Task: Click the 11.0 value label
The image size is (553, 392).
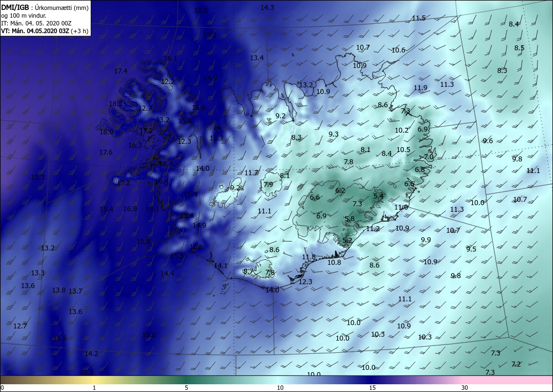Action: [400, 207]
